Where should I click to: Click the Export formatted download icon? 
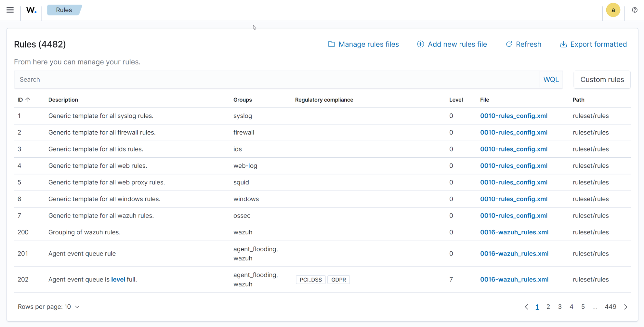(563, 44)
